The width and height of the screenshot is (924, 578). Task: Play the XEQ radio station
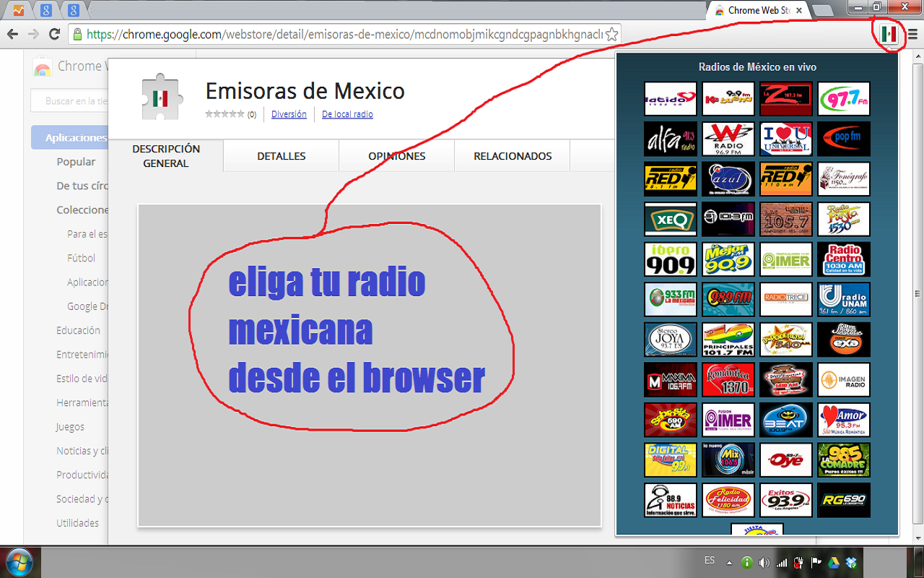click(671, 219)
